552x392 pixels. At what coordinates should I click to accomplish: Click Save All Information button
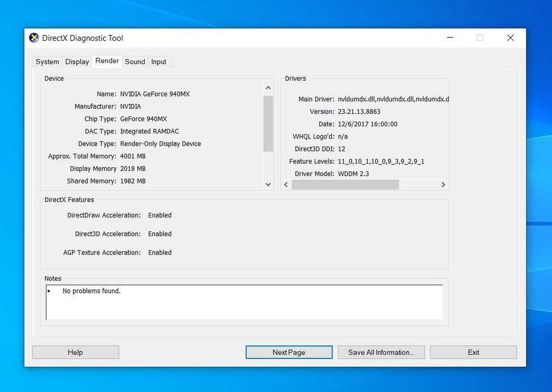(x=381, y=352)
